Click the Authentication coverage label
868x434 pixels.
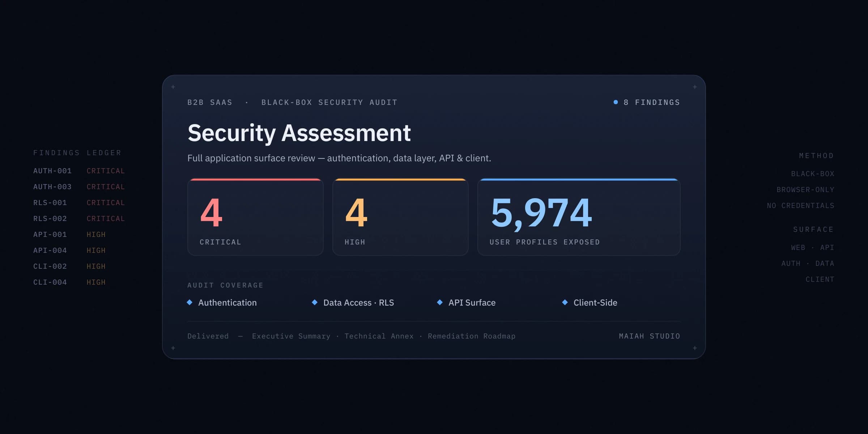point(227,302)
